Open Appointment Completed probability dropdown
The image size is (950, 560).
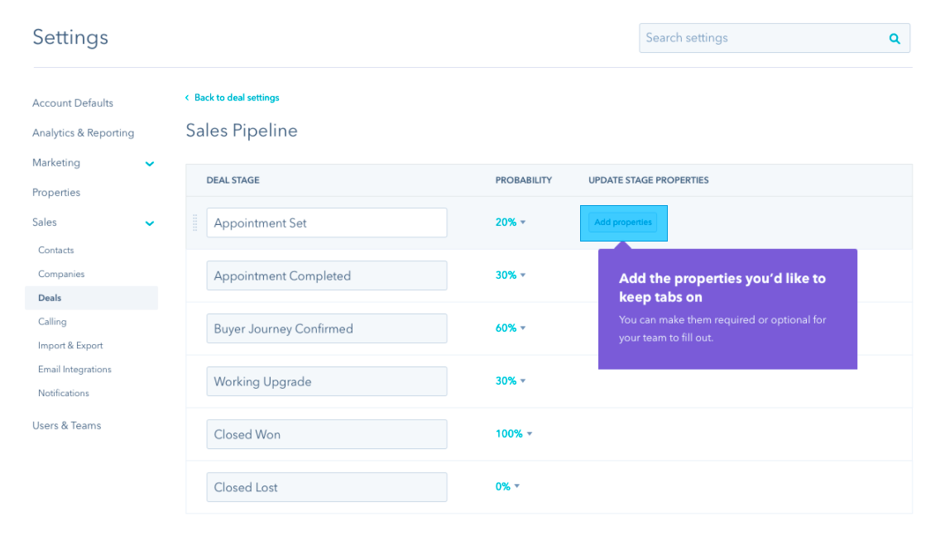[511, 275]
